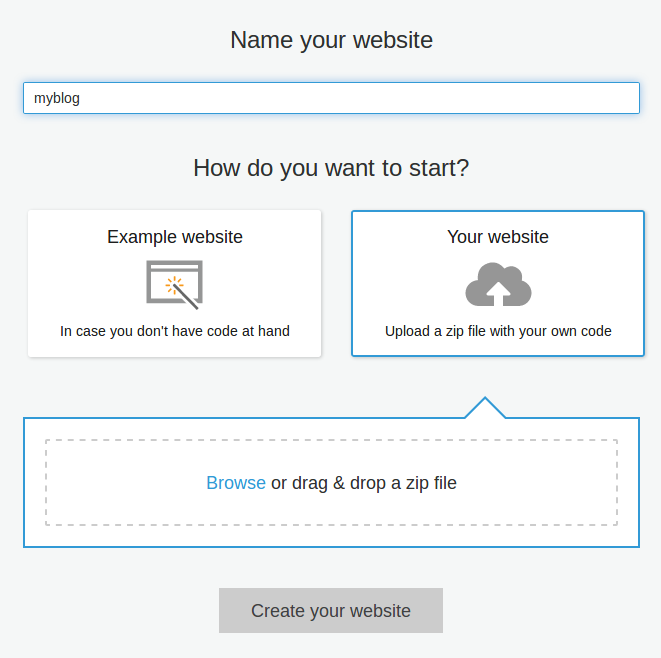Click the orange sparkle on the wand icon

click(x=174, y=285)
